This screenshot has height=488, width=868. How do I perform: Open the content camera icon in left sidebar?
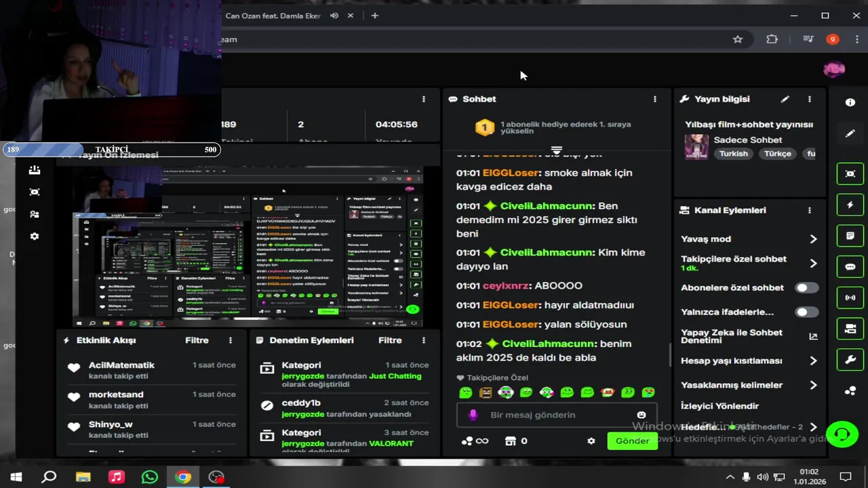click(x=35, y=192)
